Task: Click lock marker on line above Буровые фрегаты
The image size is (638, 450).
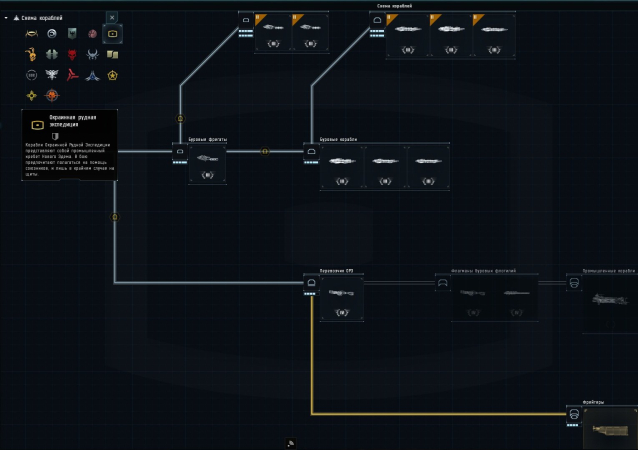Action: tap(180, 119)
